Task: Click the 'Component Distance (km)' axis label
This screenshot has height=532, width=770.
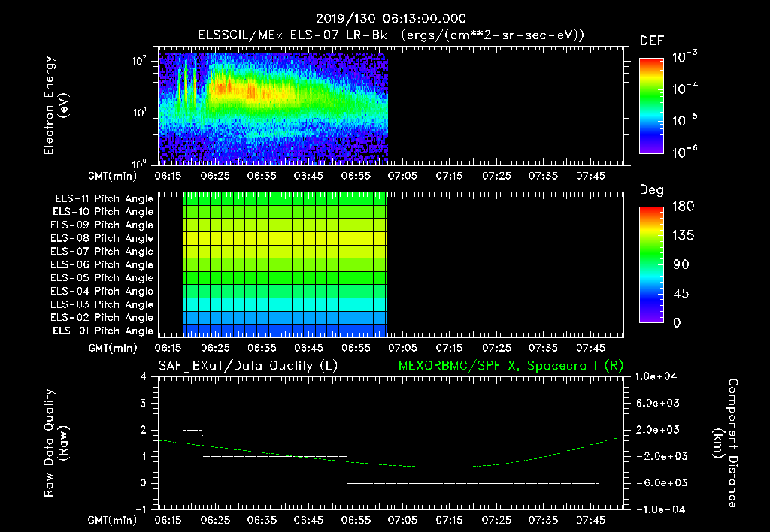Action: click(x=726, y=443)
